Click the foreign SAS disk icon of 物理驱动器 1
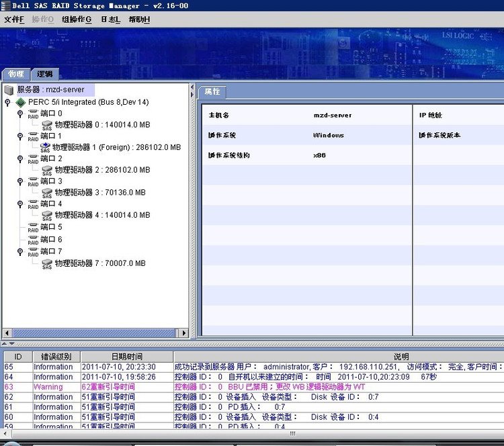Screen dimensions: 504x446 pyautogui.click(x=45, y=148)
